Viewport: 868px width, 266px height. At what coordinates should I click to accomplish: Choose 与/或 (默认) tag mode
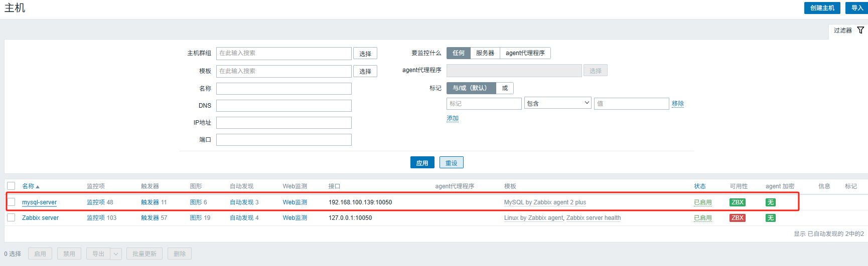click(x=471, y=88)
